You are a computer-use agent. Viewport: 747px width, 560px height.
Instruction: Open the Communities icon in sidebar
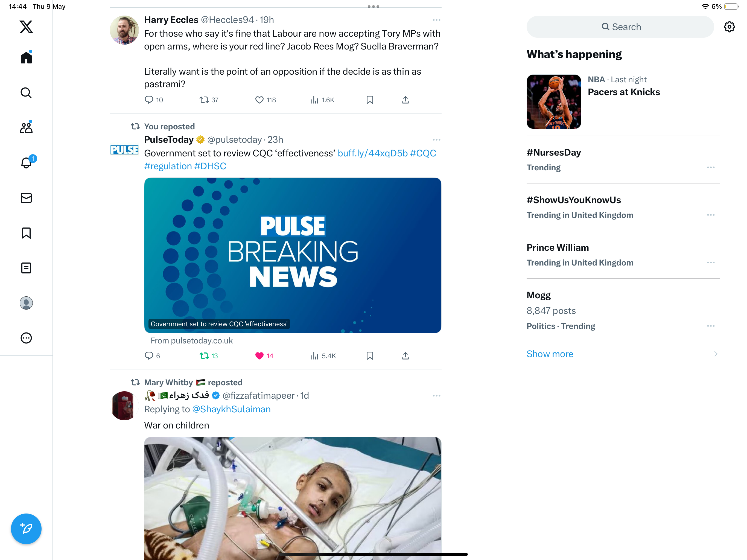point(26,128)
